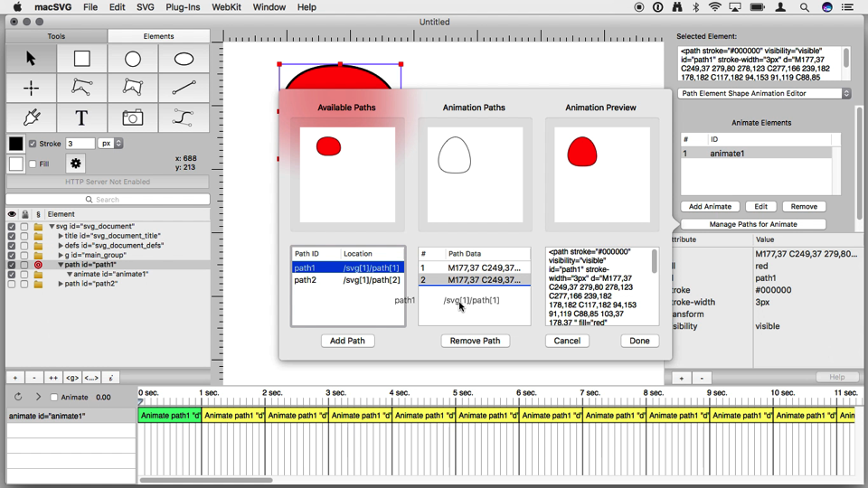Select the bezier path tool
Screen dimensions: 868x488
point(184,117)
